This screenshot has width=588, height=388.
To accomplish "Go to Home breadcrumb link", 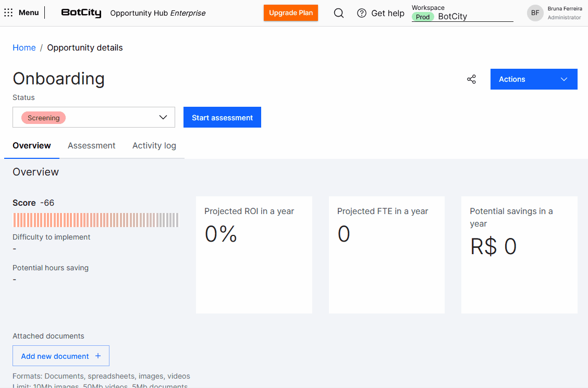I will click(x=24, y=48).
